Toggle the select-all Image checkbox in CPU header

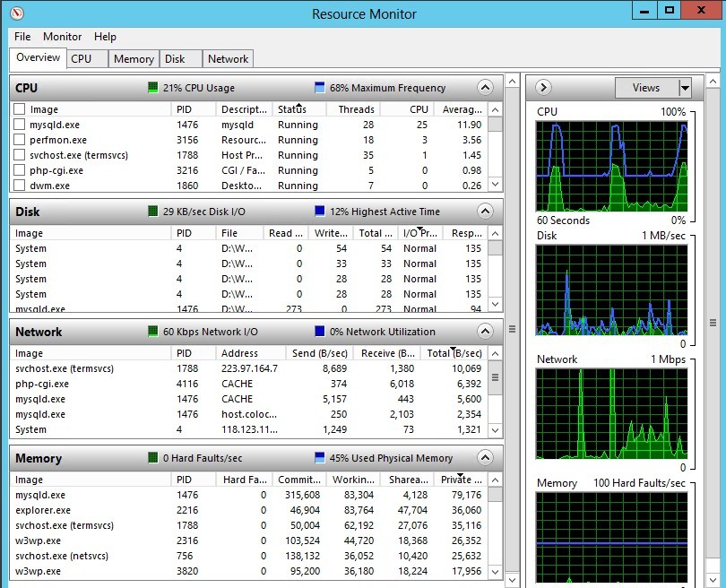(19, 108)
